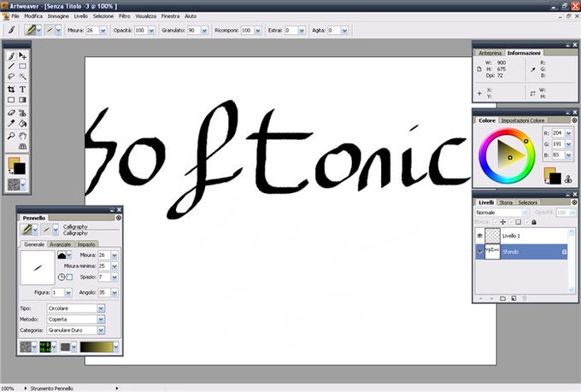Expand the Figura dropdown in Pennello panel
This screenshot has width=581, height=392.
pyautogui.click(x=68, y=292)
